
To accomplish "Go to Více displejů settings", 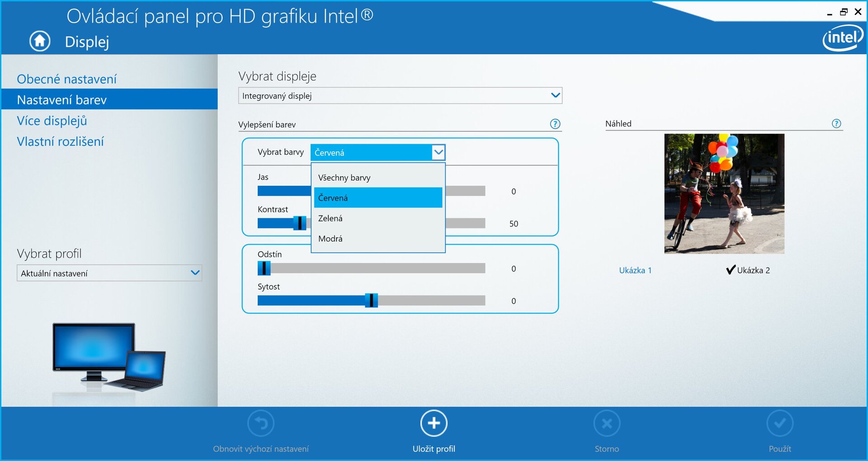I will tap(52, 120).
